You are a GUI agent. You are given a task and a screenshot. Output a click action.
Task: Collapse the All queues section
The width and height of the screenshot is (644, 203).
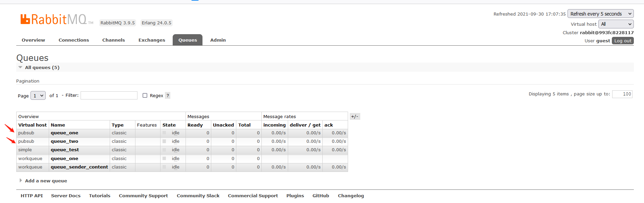click(20, 67)
